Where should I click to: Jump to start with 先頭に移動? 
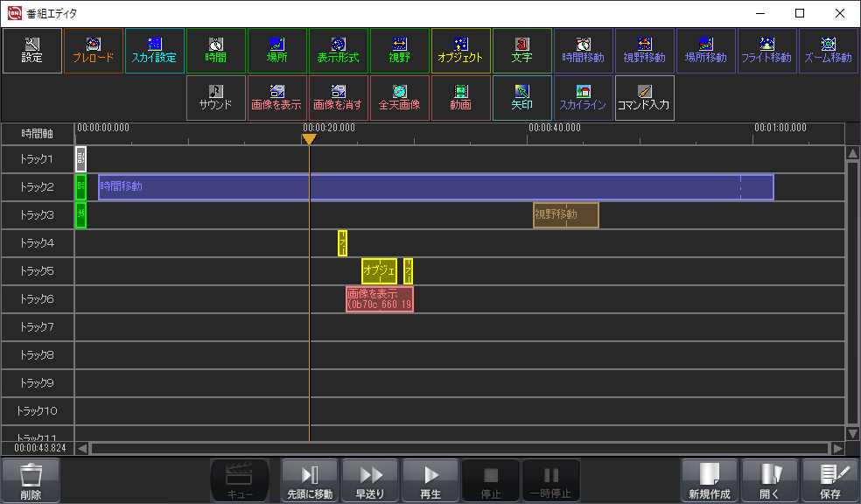click(x=310, y=480)
